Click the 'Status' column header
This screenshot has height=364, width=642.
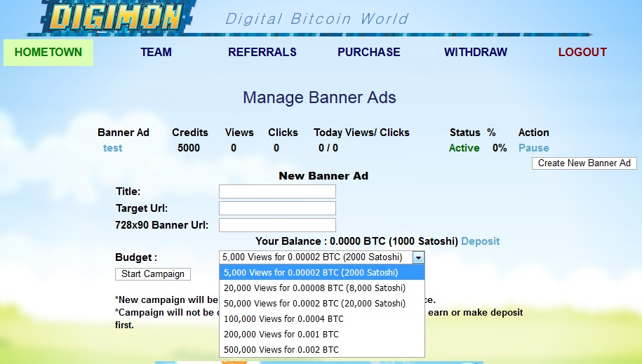click(x=464, y=133)
